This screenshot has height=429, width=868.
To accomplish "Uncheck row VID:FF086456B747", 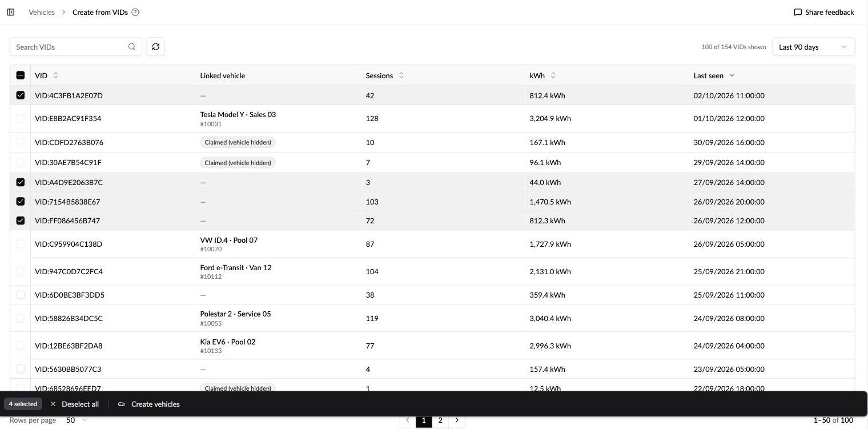I will tap(21, 220).
